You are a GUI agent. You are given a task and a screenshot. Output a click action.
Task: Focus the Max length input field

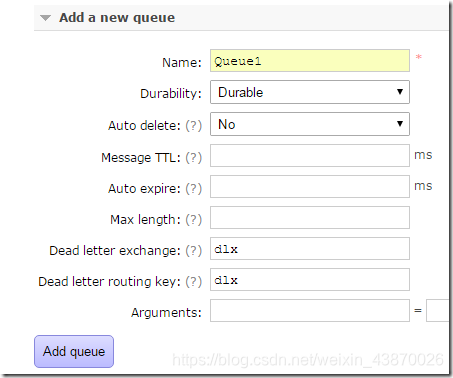[x=310, y=217]
